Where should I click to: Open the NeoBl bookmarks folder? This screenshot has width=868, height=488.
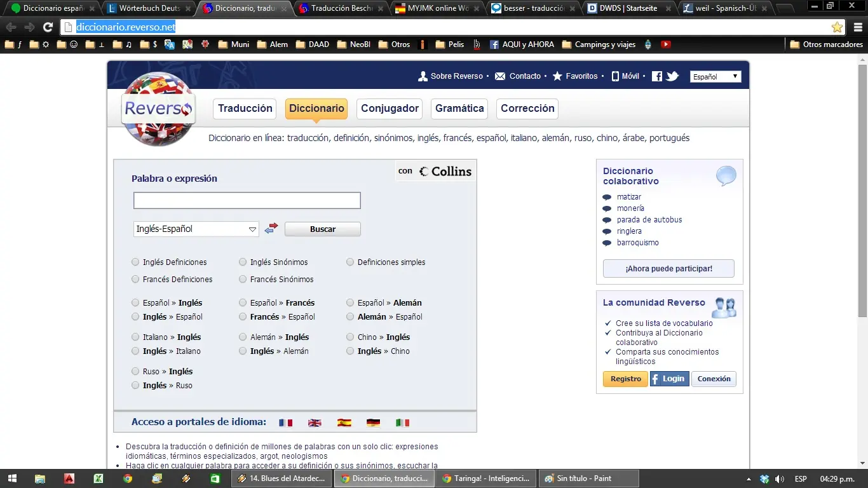click(x=354, y=44)
